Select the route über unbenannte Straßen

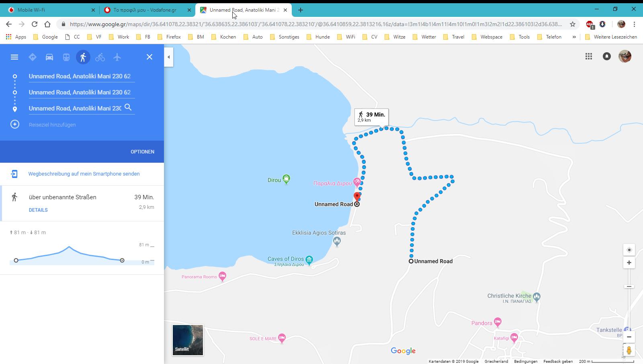[82, 203]
